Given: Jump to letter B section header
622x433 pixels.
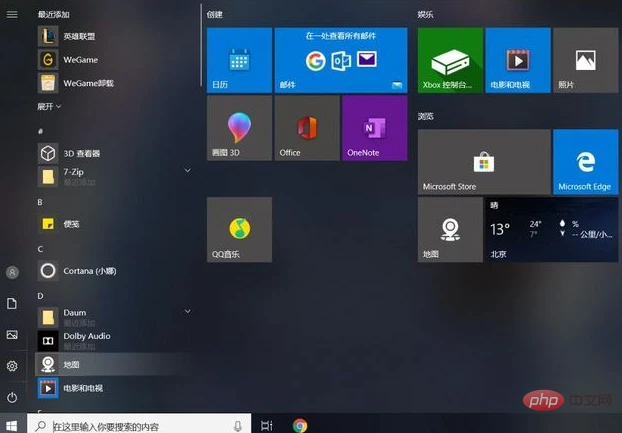Looking at the screenshot, I should tap(40, 202).
